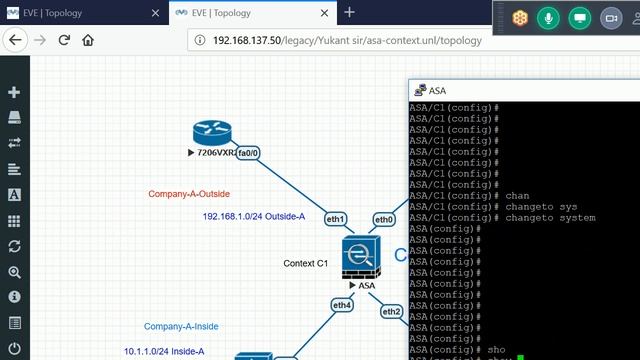640x360 pixels.
Task: Open Startup-configs lines icon in sidebar
Action: 14,169
